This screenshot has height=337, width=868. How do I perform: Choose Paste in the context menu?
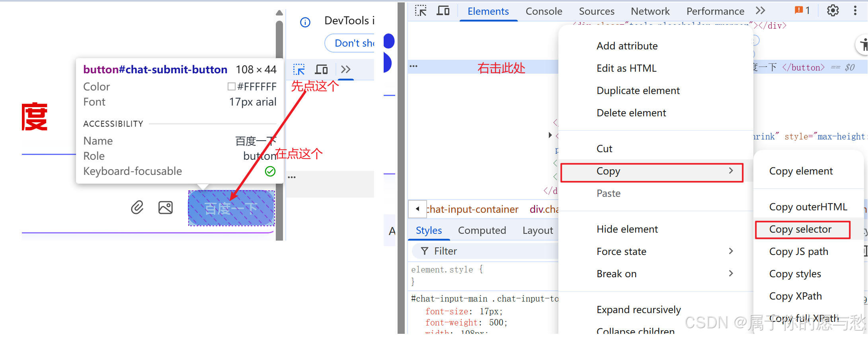point(608,193)
